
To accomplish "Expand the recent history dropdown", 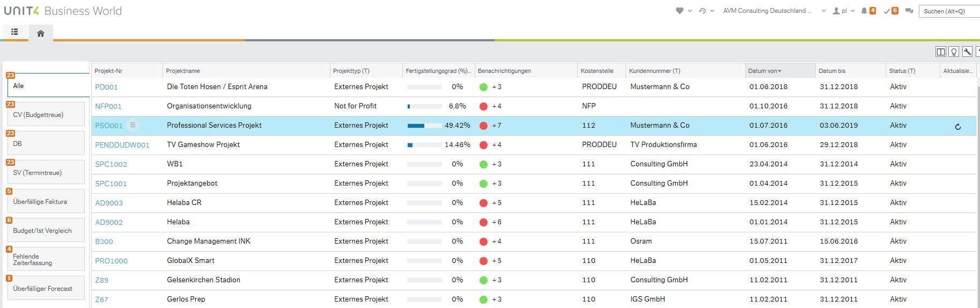I will 706,11.
